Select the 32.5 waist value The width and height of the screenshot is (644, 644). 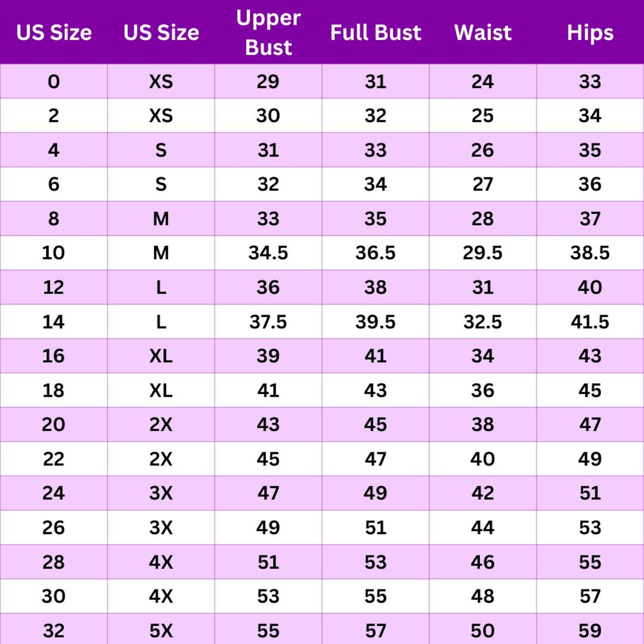coord(483,322)
